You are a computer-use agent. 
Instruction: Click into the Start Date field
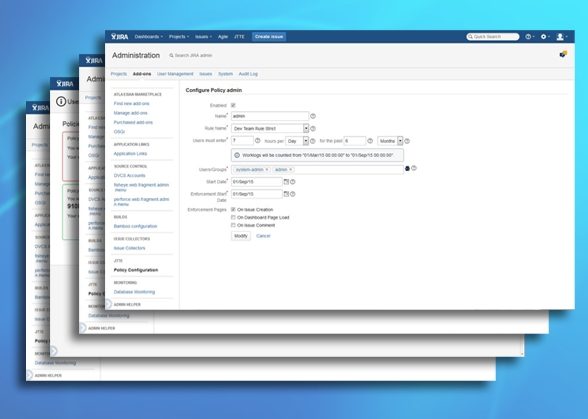point(256,182)
